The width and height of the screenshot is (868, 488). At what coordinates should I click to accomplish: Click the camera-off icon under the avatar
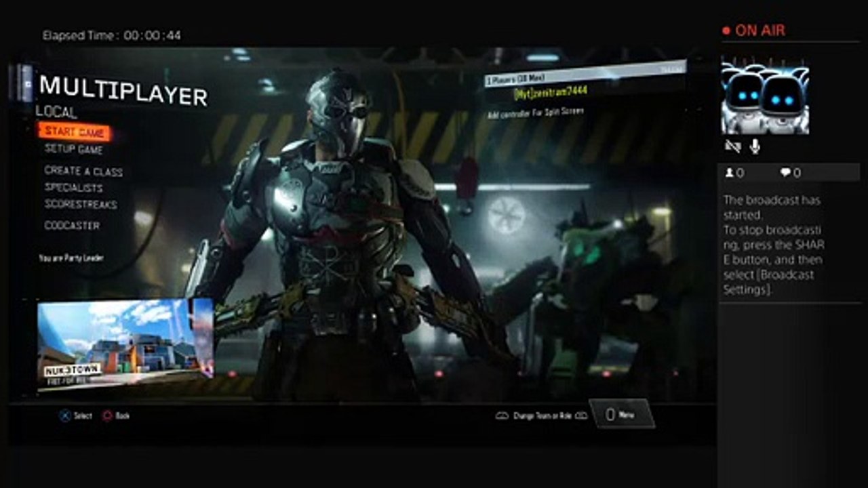(x=732, y=146)
